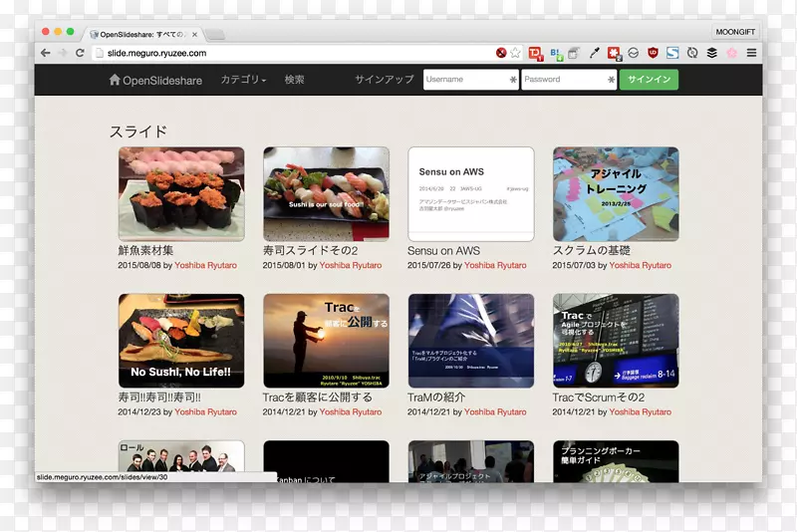Open the 検索 search page link
The width and height of the screenshot is (797, 532).
click(294, 80)
